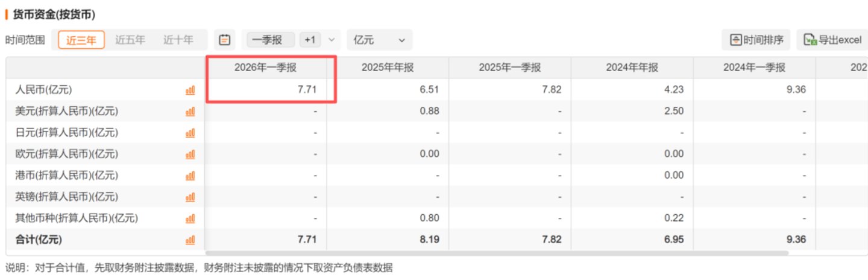Click the 2.50 value in 美元 row
The width and height of the screenshot is (868, 280).
point(674,111)
